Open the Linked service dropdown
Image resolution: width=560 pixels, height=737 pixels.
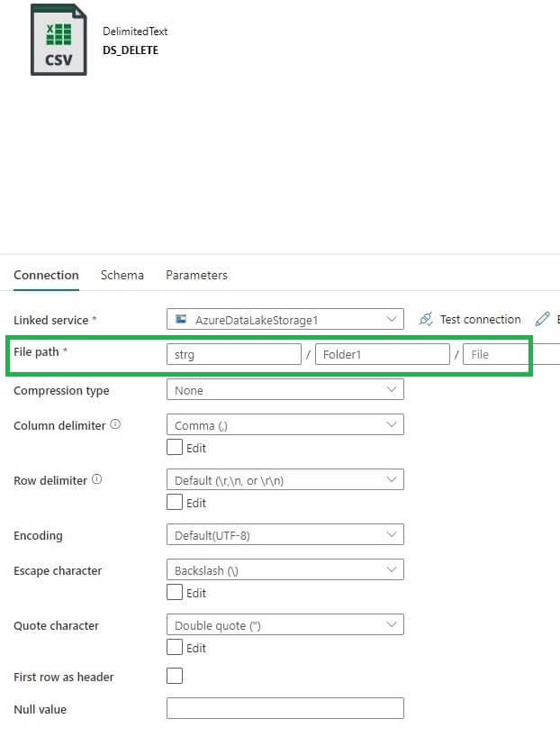(x=285, y=319)
